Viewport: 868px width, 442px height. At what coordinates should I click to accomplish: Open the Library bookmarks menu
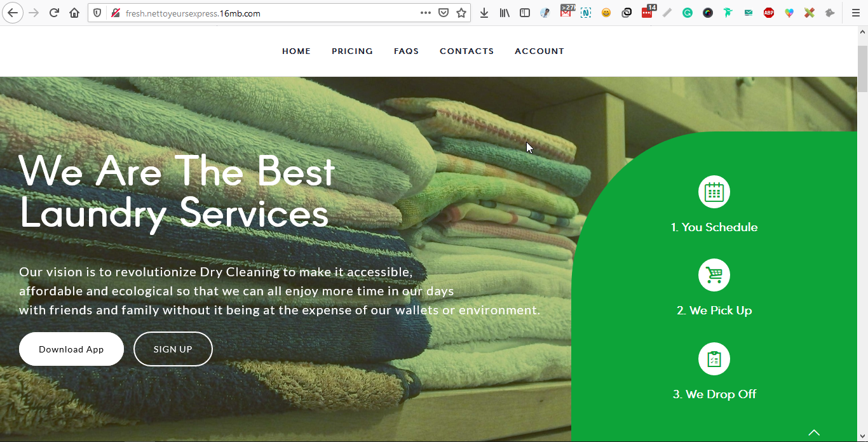505,13
